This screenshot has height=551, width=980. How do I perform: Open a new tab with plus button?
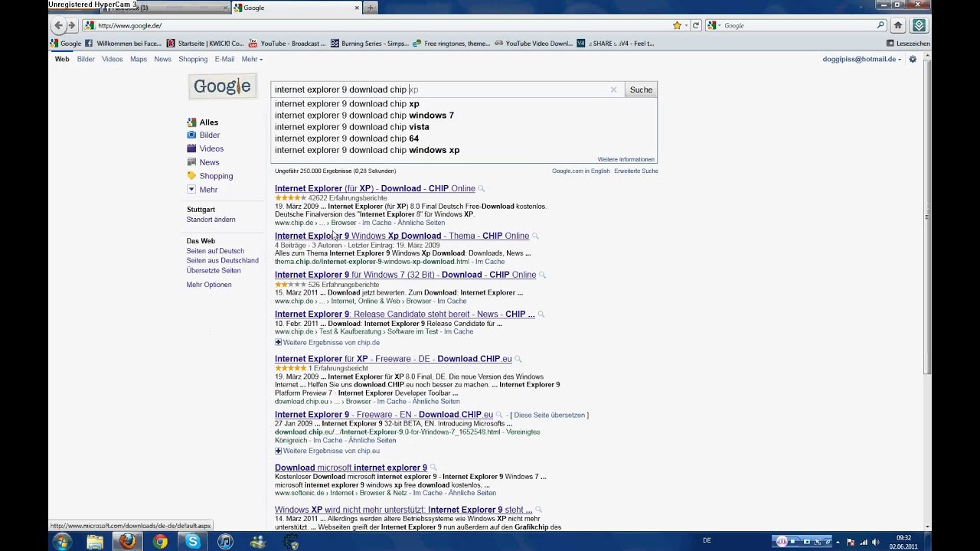[371, 8]
